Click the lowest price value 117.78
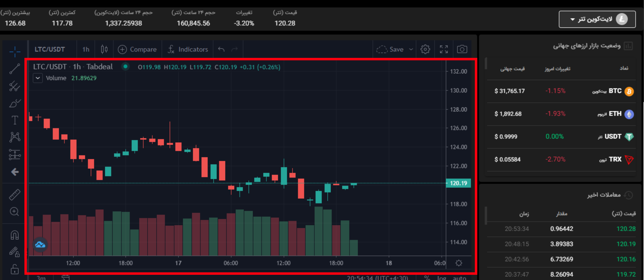 [x=62, y=23]
